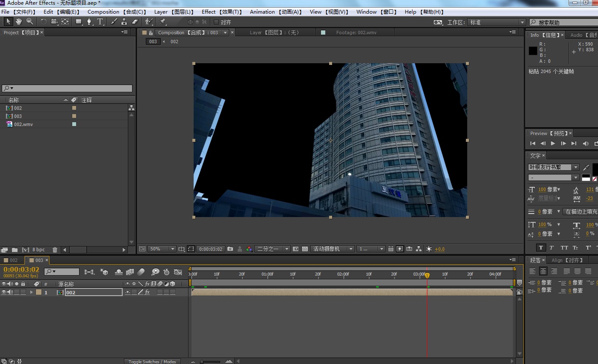
Task: Play the preview with the play button
Action: [553, 144]
